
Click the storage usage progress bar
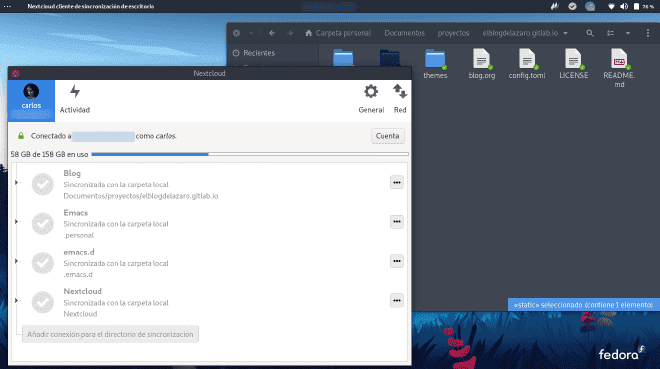250,154
